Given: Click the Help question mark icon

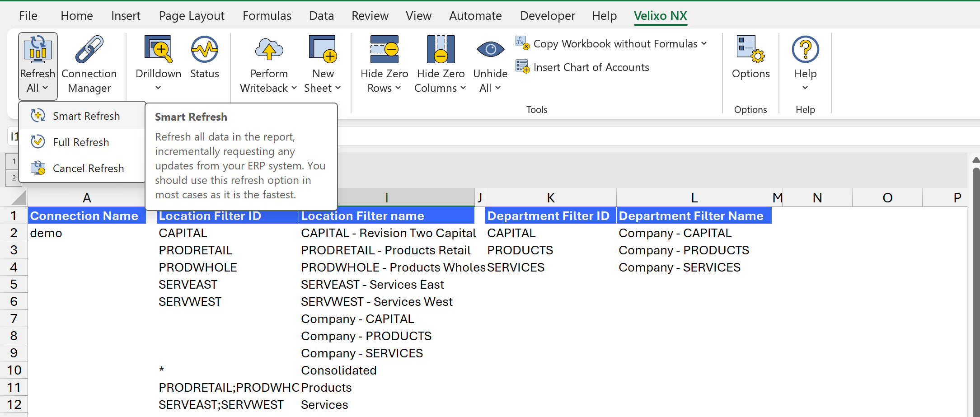Looking at the screenshot, I should [805, 49].
